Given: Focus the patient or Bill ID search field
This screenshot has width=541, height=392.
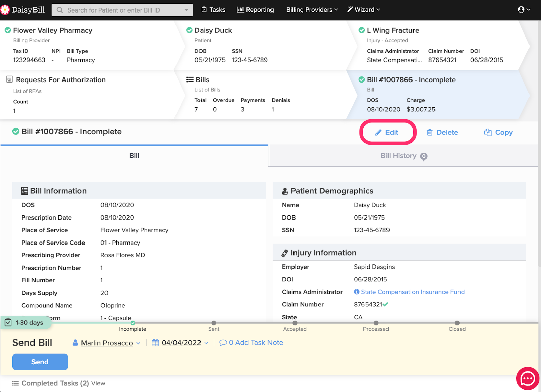Looking at the screenshot, I should 122,10.
